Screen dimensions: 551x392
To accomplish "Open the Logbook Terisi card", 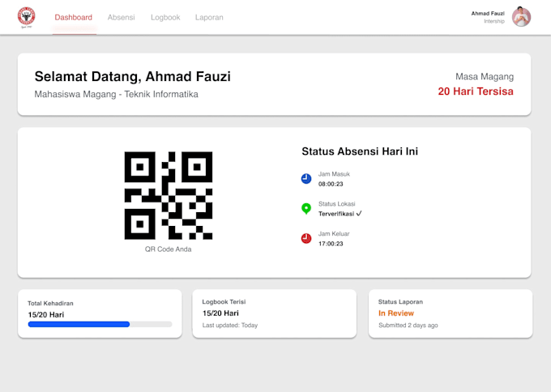I will point(275,313).
